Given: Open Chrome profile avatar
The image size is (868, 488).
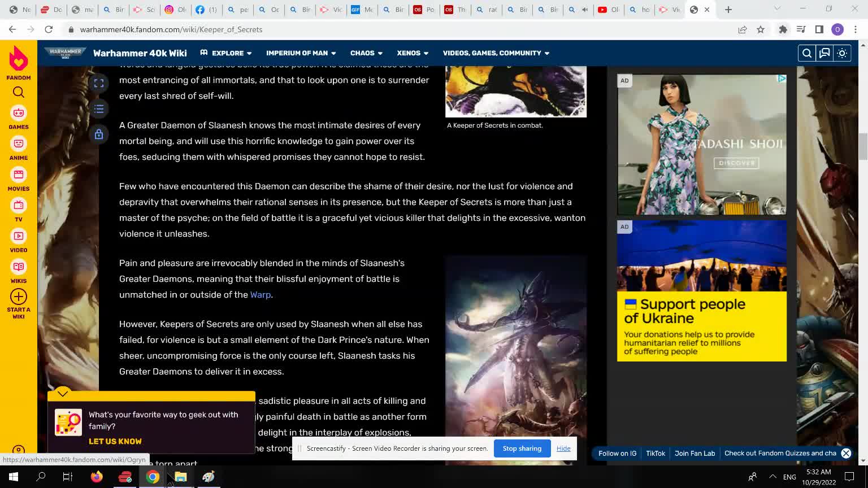Looking at the screenshot, I should 837,29.
